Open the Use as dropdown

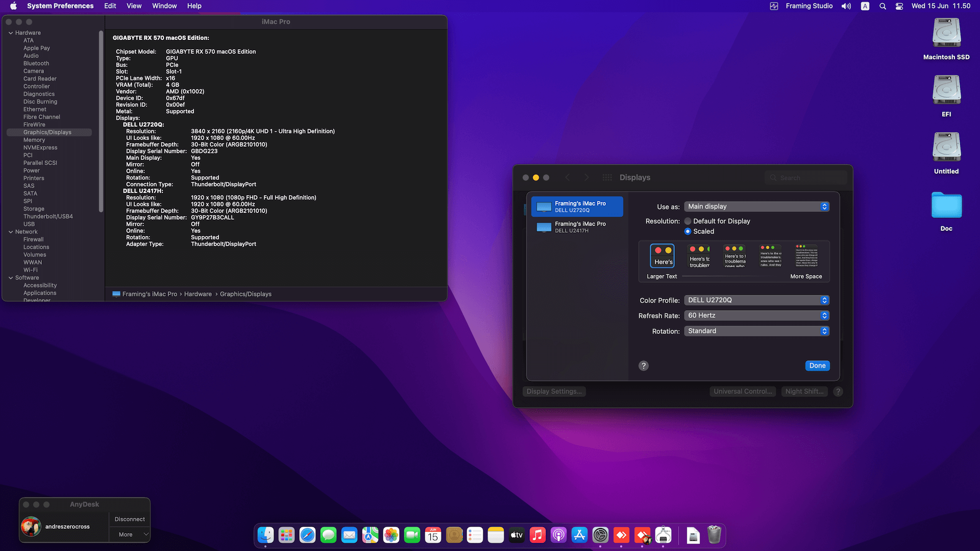click(756, 207)
